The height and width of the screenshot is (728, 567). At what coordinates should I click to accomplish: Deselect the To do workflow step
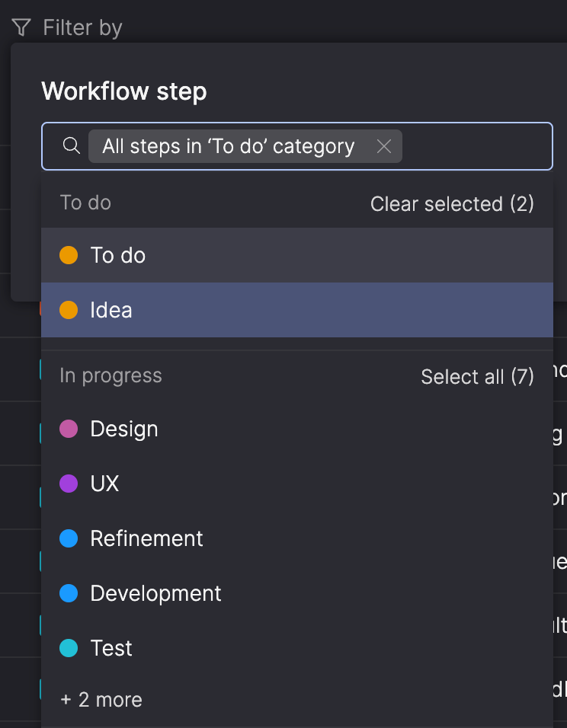(118, 255)
